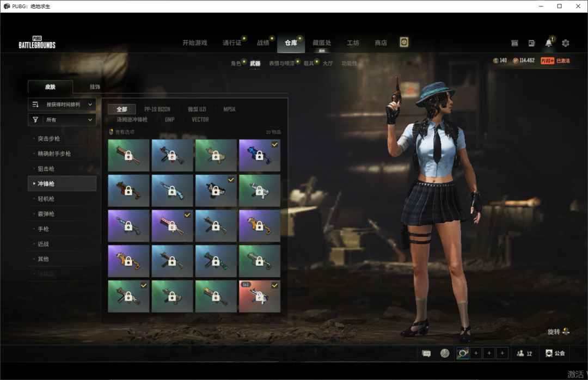Select the red skin on a blue background, second row
Image resolution: width=588 pixels, height=380 pixels.
(x=128, y=191)
